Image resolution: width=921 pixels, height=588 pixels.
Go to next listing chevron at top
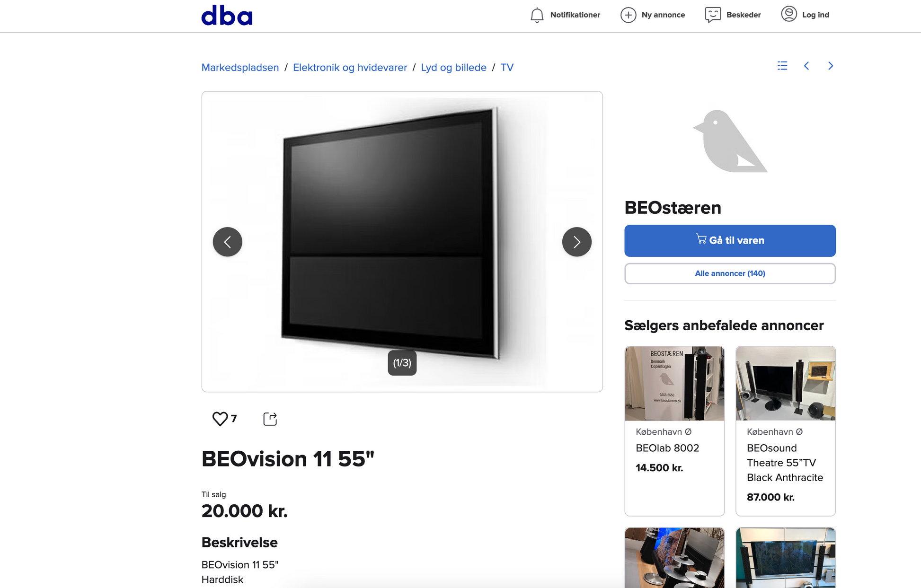pyautogui.click(x=831, y=66)
